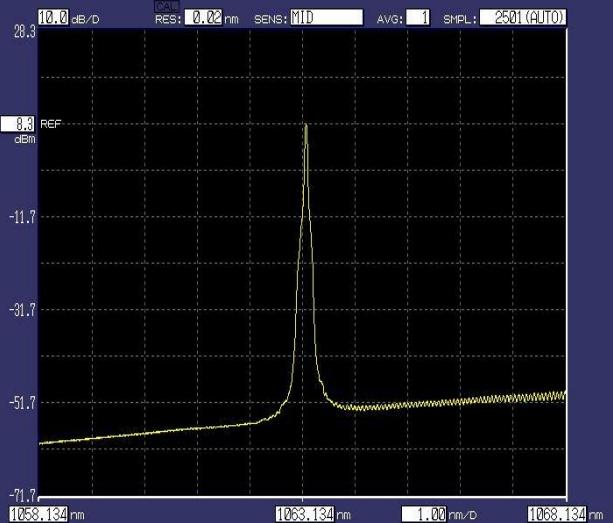Viewport: 613px width, 523px height.
Task: Click the 8.3 reference level box
Action: click(19, 124)
